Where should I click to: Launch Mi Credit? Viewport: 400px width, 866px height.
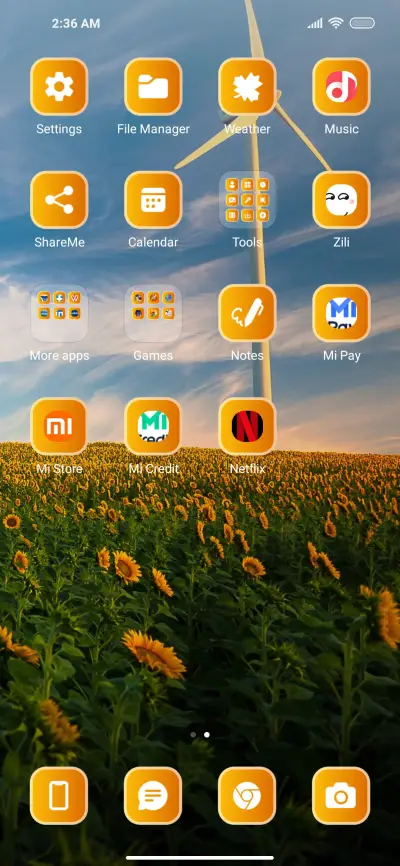[153, 426]
